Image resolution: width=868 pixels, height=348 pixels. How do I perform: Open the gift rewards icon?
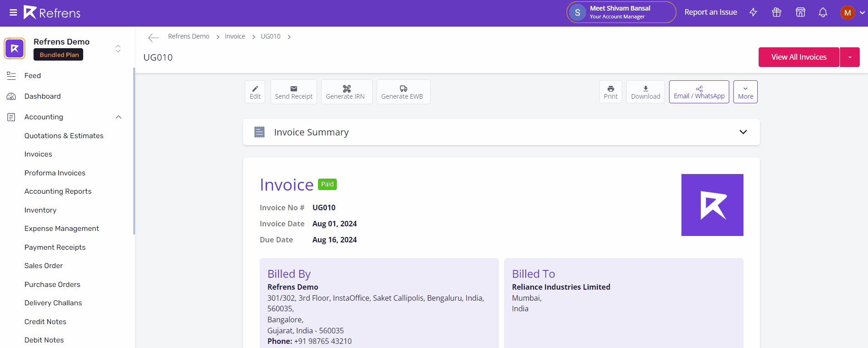(777, 12)
